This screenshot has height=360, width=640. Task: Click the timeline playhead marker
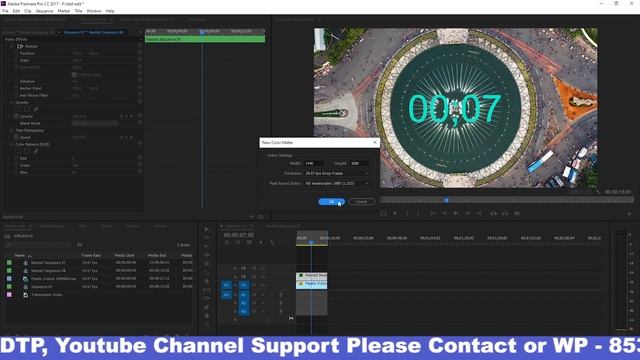[x=311, y=242]
